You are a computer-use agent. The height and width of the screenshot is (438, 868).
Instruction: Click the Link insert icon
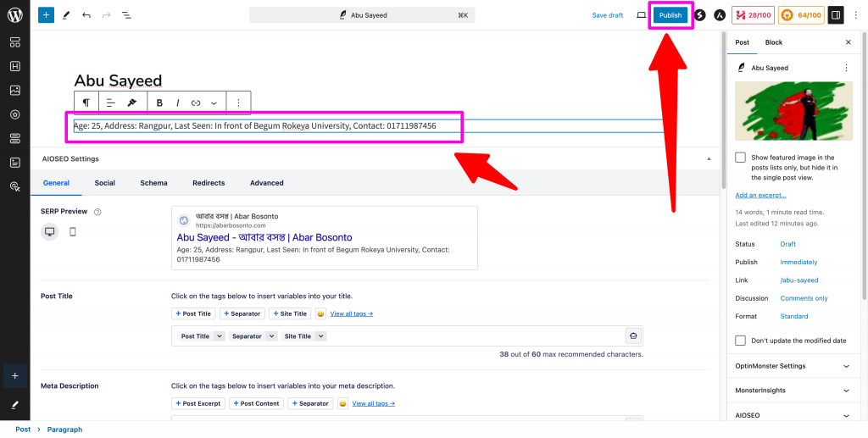click(x=196, y=103)
